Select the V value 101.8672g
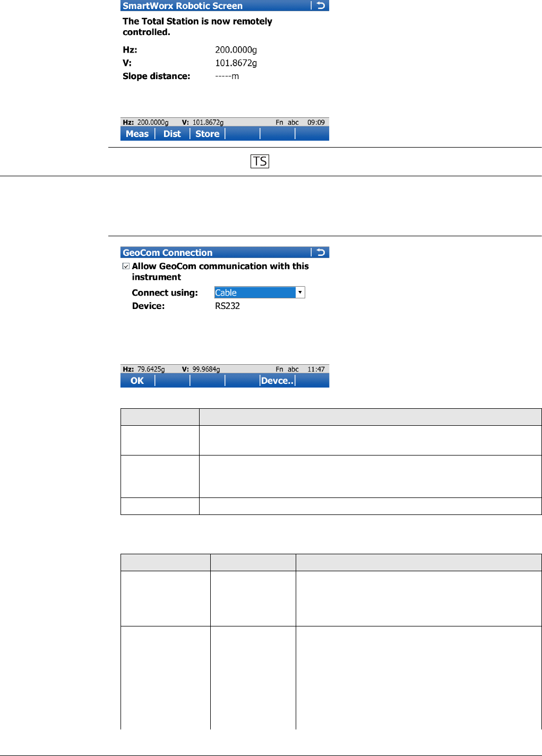 [x=236, y=63]
